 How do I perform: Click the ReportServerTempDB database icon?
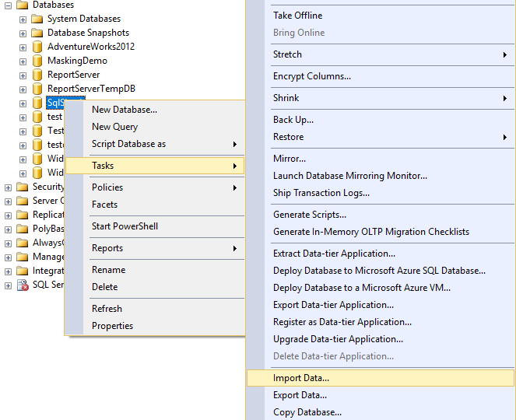[37, 89]
